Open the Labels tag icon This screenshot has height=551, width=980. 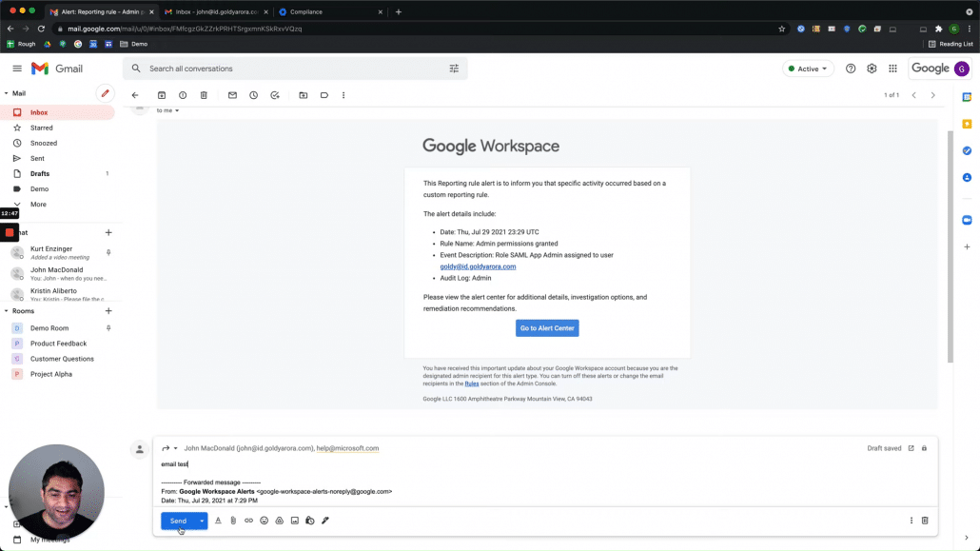click(324, 95)
